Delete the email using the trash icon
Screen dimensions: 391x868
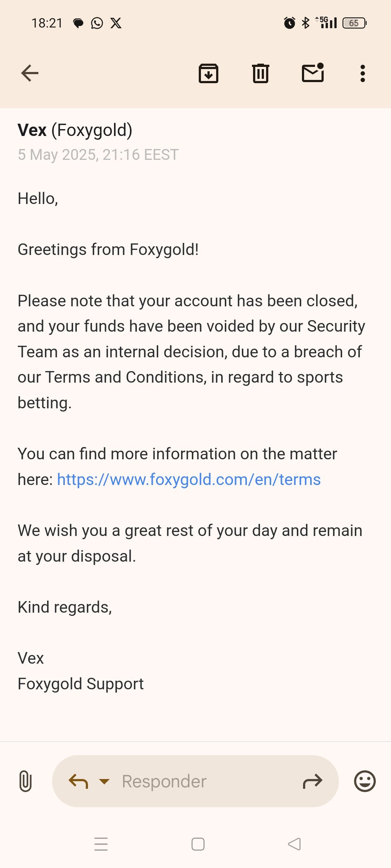pos(260,73)
